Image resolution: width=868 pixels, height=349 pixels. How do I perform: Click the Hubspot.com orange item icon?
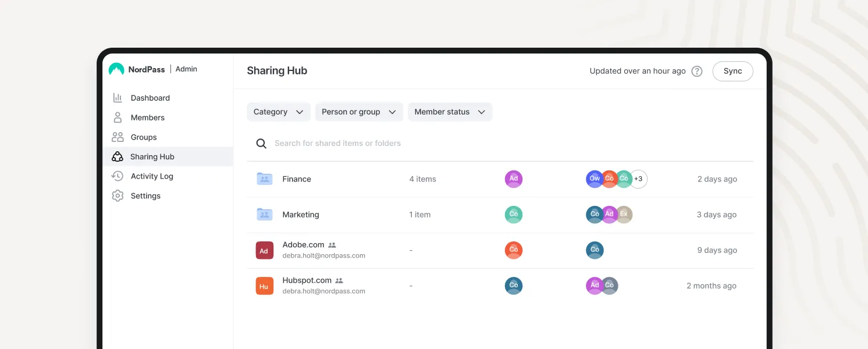tap(265, 286)
